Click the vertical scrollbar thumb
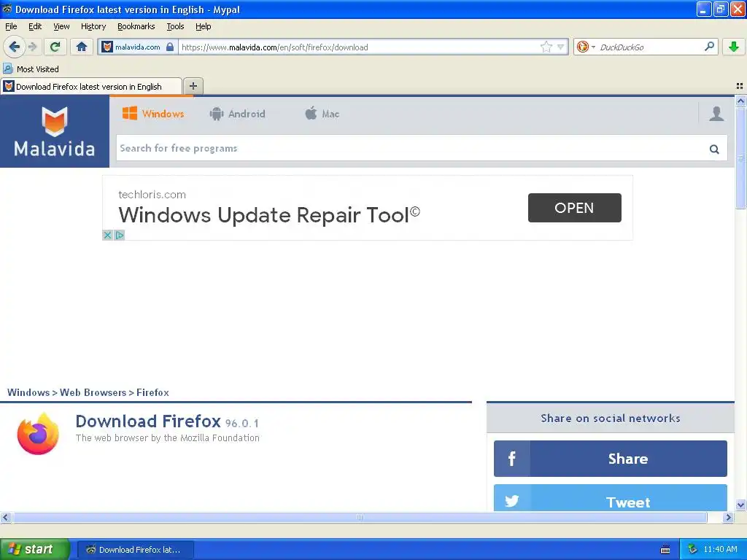Image resolution: width=747 pixels, height=560 pixels. [740, 158]
